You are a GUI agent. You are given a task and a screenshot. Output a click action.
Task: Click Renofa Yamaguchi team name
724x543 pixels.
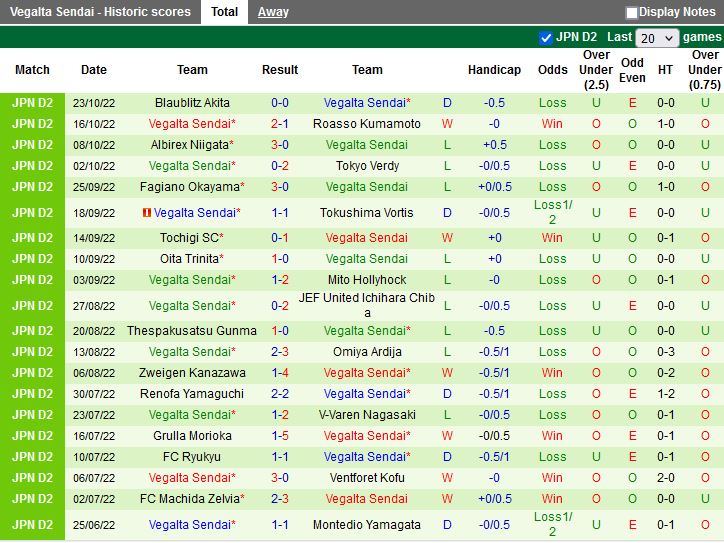[x=192, y=393]
